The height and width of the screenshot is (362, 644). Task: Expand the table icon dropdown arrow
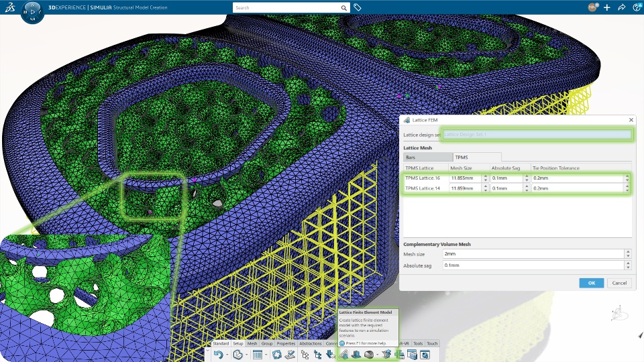point(266,355)
